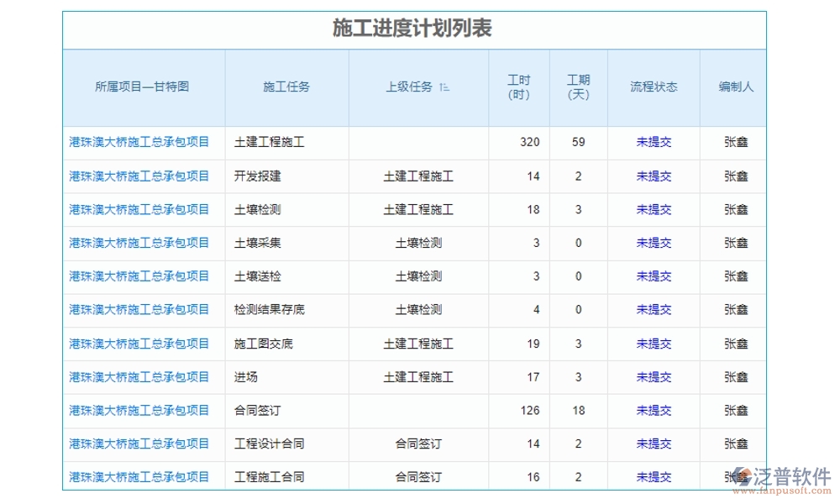The width and height of the screenshot is (840, 504).
Task: Click 未提交 status for 土建工程施工 row
Action: [x=654, y=142]
